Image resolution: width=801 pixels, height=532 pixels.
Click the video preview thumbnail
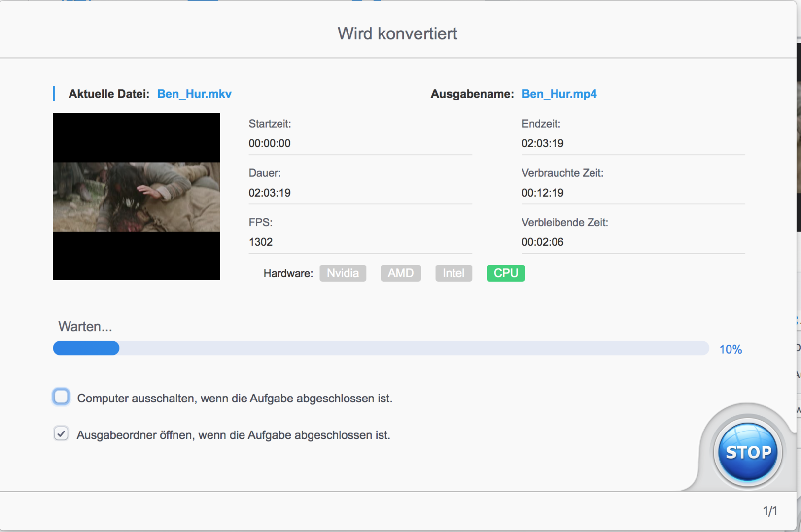(137, 197)
